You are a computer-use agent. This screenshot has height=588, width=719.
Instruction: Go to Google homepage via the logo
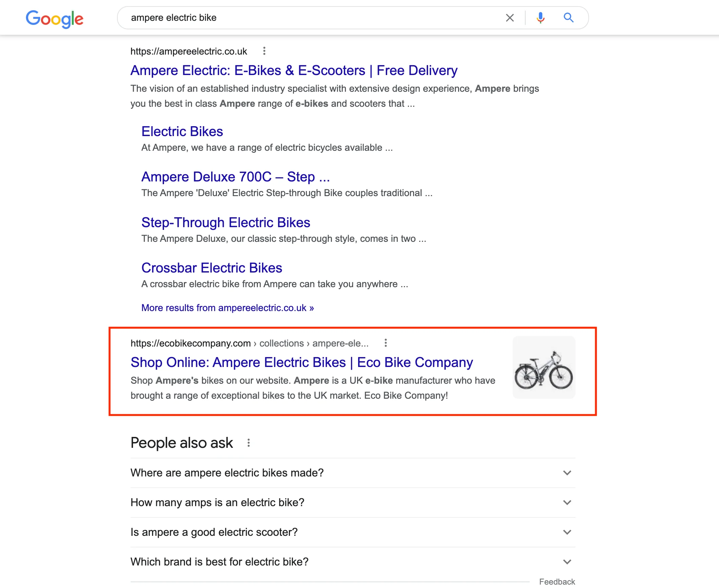(x=55, y=19)
